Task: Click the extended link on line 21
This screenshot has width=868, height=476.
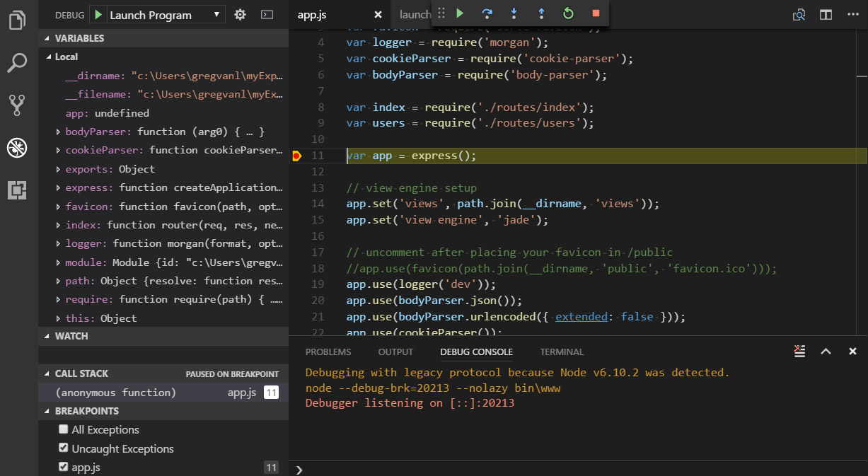Action: pyautogui.click(x=581, y=316)
